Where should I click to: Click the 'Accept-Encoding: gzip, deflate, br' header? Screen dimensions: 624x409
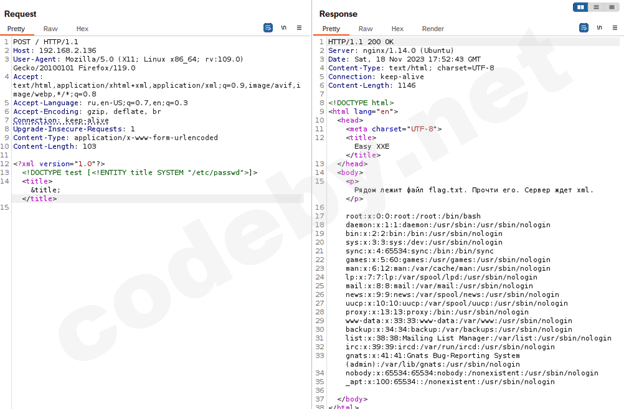pos(87,112)
